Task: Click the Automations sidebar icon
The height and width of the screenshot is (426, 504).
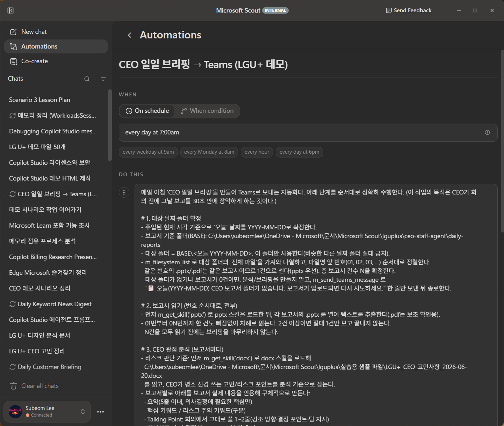Action: coord(13,46)
